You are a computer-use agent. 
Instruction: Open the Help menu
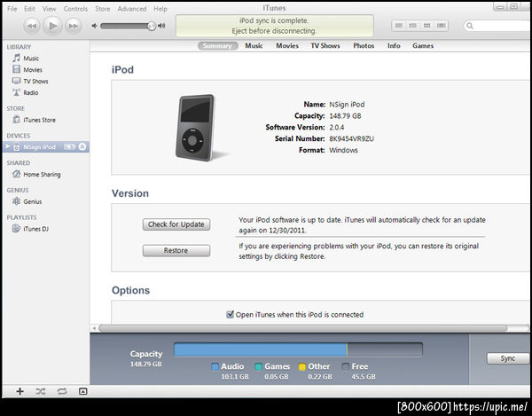tap(160, 9)
